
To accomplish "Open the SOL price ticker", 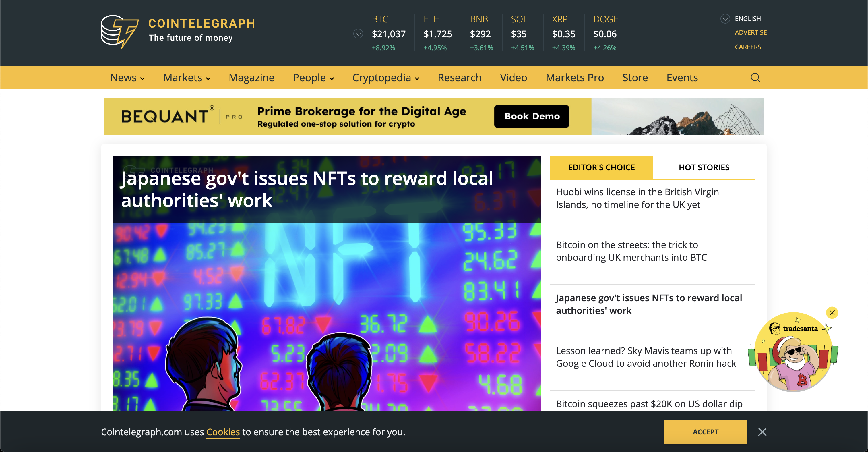I will click(x=522, y=33).
